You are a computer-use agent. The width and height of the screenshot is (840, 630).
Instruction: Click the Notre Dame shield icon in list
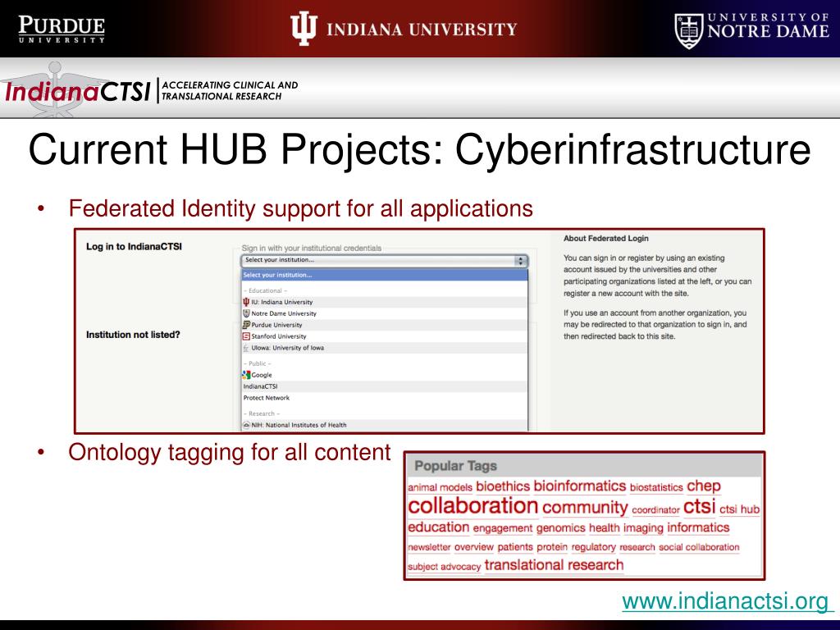point(246,313)
